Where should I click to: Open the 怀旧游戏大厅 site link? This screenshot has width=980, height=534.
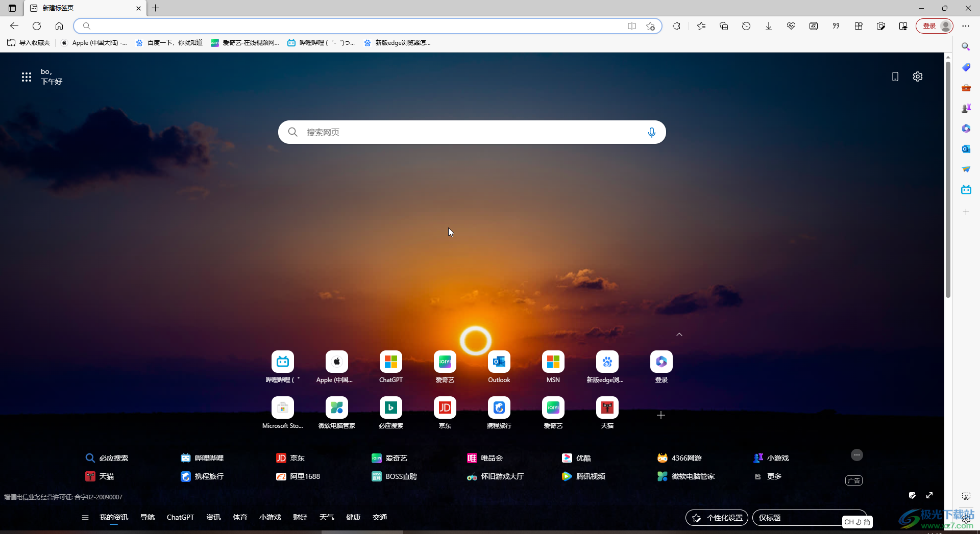pyautogui.click(x=496, y=476)
